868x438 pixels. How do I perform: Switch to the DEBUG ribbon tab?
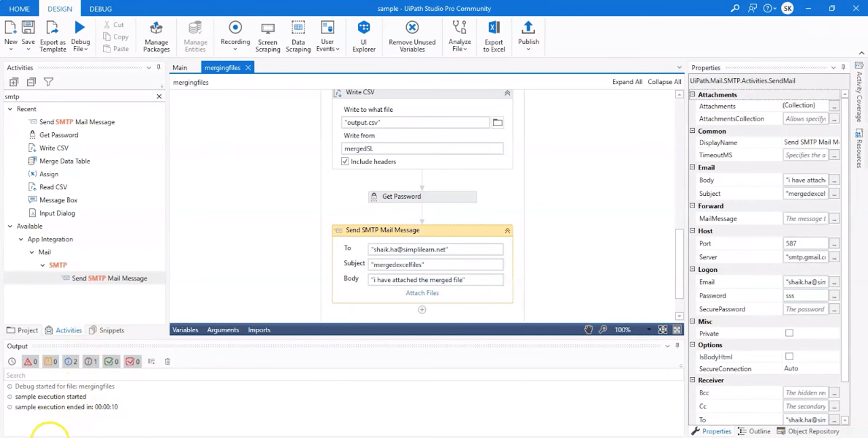pyautogui.click(x=100, y=8)
